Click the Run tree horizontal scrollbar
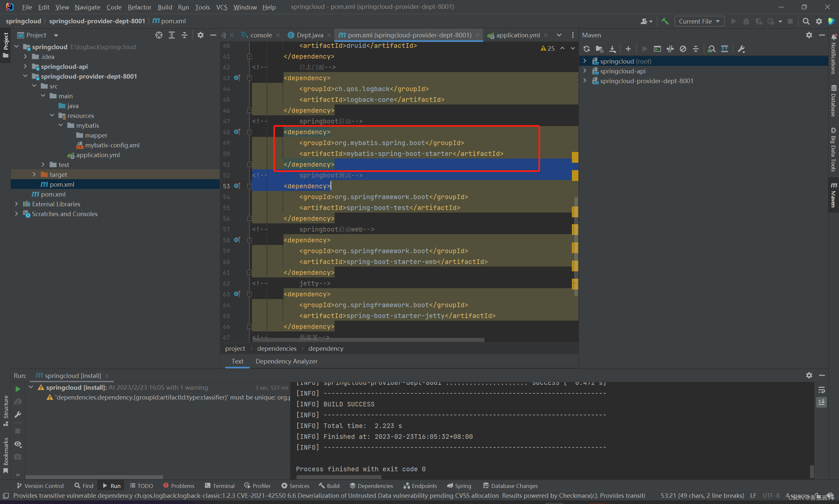Viewport: 839px width, 504px height. click(x=94, y=477)
